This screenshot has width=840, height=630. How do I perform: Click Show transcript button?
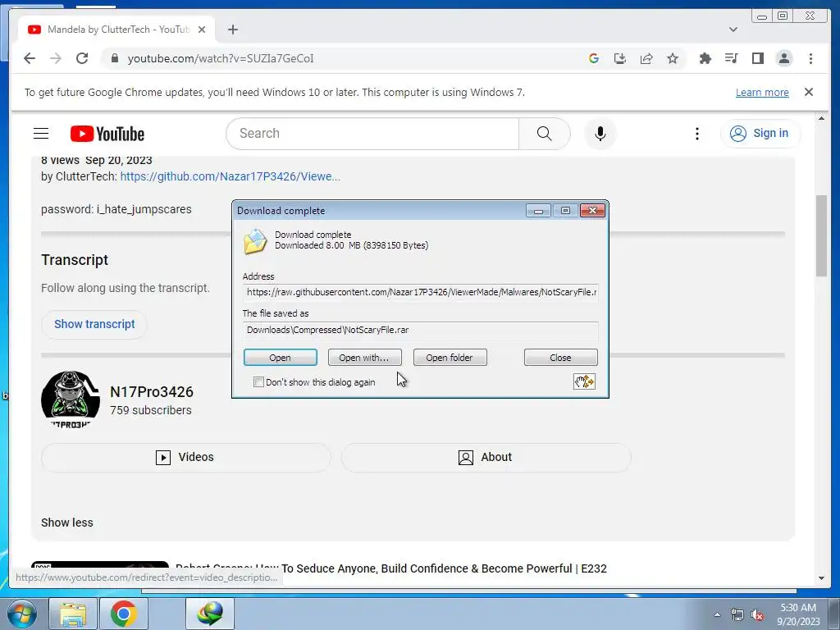(94, 324)
